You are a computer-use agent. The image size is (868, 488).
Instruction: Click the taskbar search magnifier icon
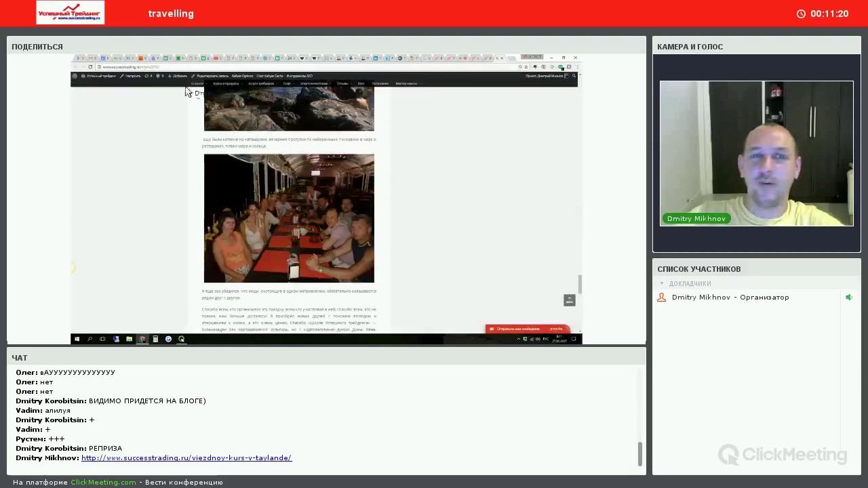pos(90,339)
